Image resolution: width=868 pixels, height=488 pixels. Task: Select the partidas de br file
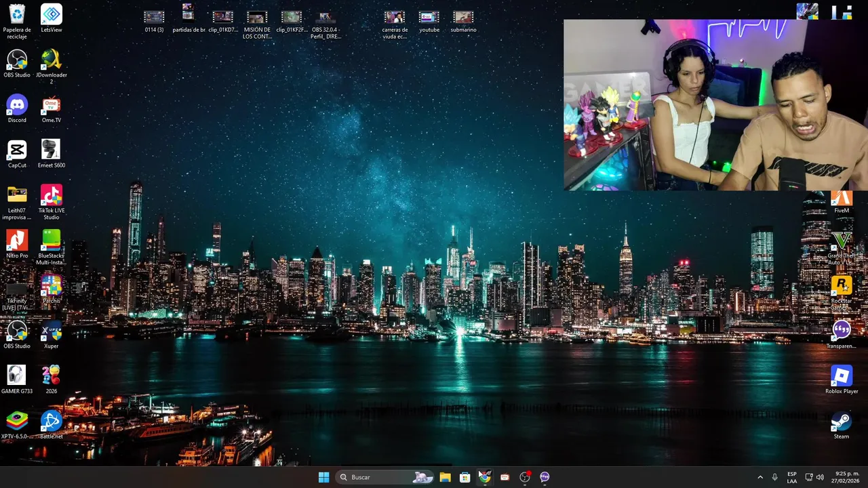point(189,19)
